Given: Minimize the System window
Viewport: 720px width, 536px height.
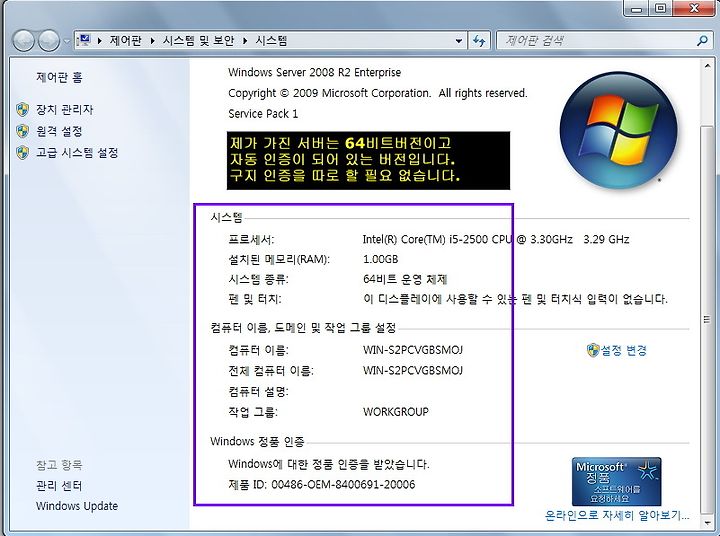Looking at the screenshot, I should point(637,8).
